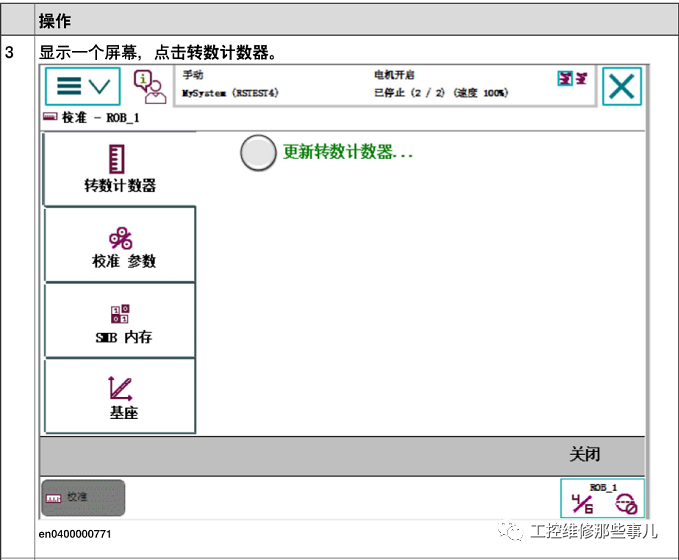Click the robot status icons in status bar

tap(572, 78)
